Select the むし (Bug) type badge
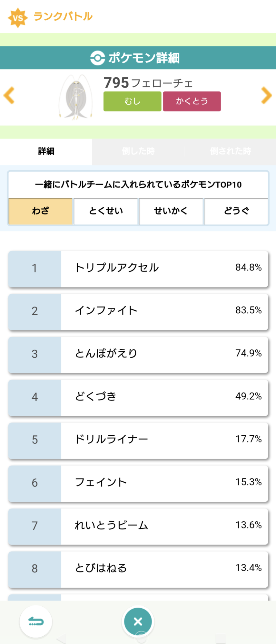Screen dimensions: 276x644 click(132, 101)
